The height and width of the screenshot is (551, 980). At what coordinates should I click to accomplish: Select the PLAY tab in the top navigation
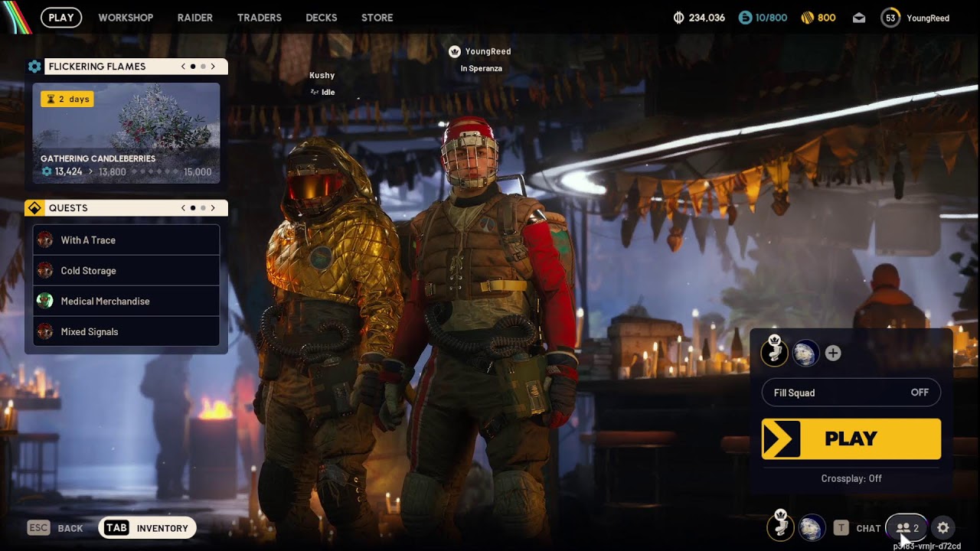click(61, 18)
